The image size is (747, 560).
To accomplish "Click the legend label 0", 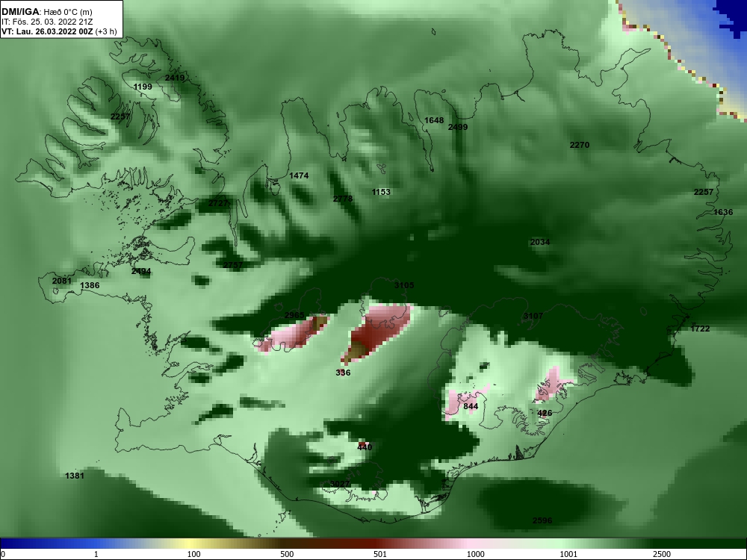I will pos(3,554).
